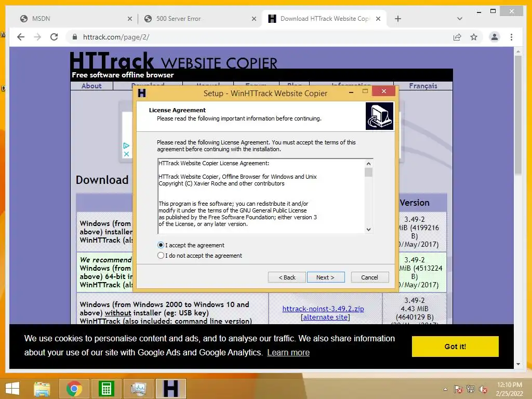Image resolution: width=532 pixels, height=399 pixels.
Task: Click the Chrome taskbar icon
Action: coord(74,389)
